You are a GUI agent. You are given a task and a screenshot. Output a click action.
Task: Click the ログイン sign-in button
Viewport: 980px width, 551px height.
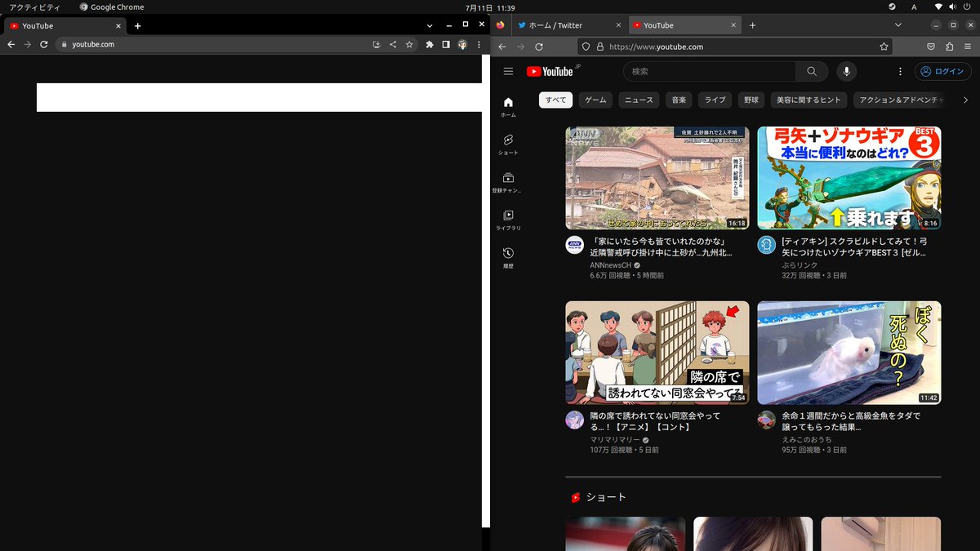[942, 72]
